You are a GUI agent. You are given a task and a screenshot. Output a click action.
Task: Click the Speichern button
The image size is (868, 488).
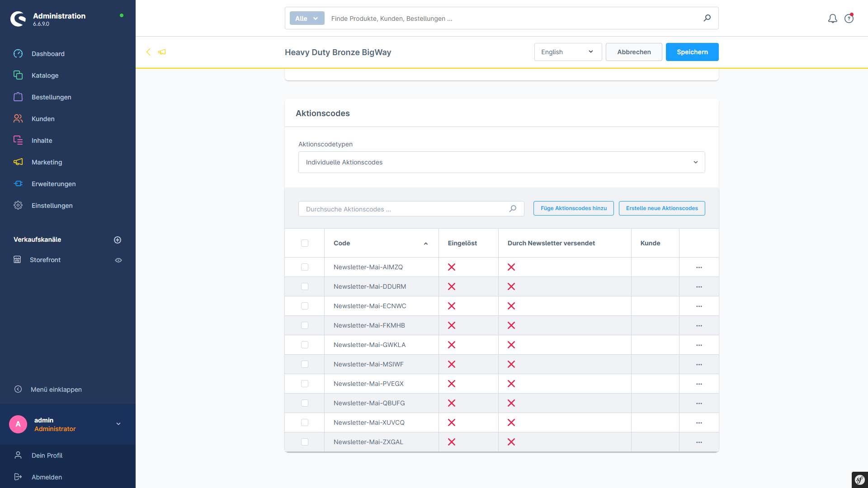point(692,52)
